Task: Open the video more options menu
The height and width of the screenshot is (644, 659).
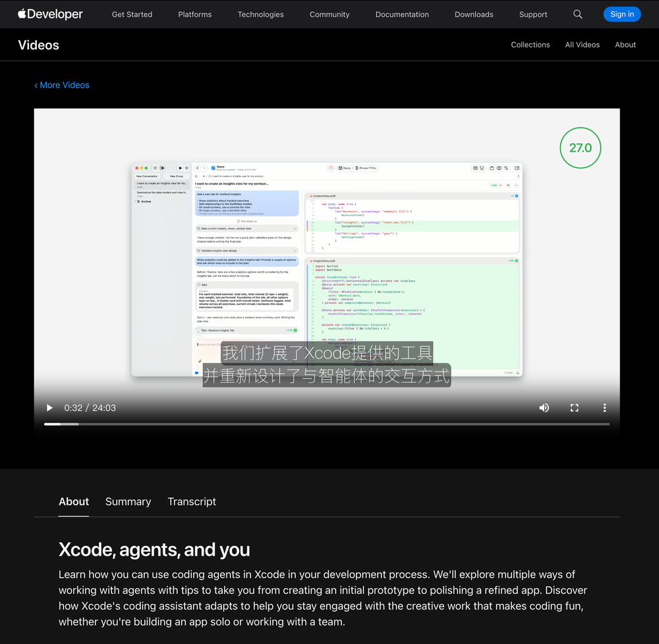Action: tap(604, 408)
